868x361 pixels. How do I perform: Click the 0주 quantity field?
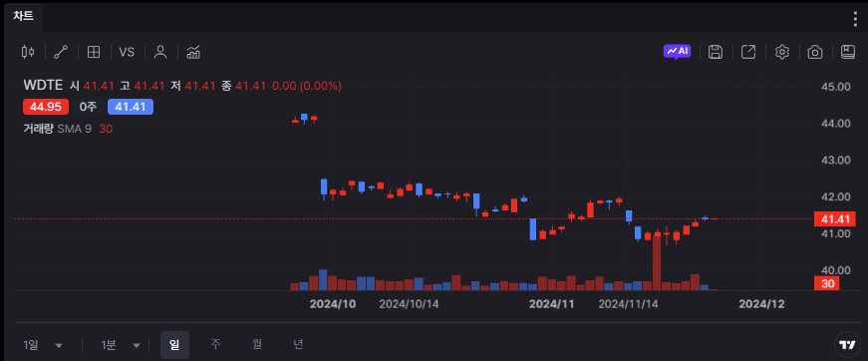[88, 107]
